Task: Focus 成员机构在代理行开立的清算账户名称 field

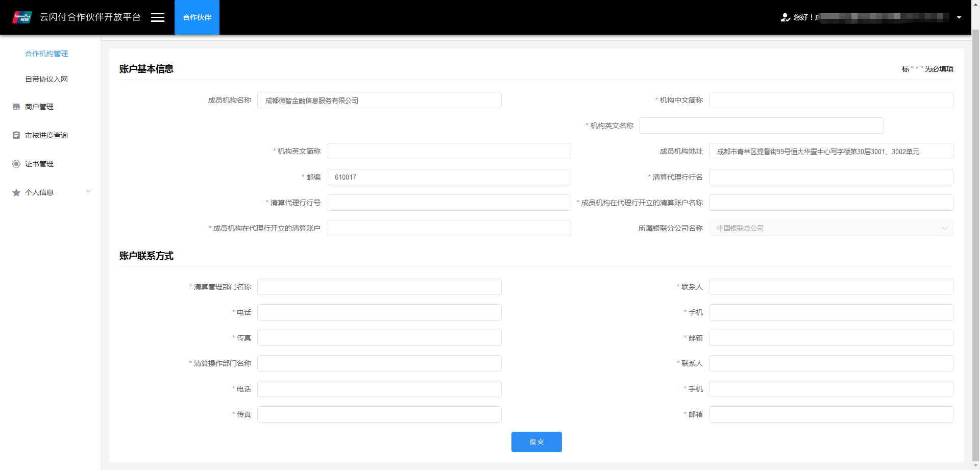Action: (831, 203)
